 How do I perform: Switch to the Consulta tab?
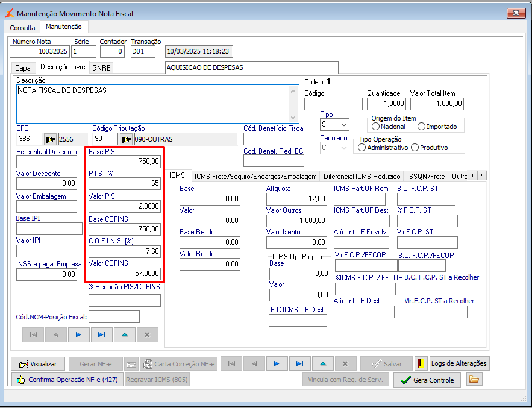(22, 28)
